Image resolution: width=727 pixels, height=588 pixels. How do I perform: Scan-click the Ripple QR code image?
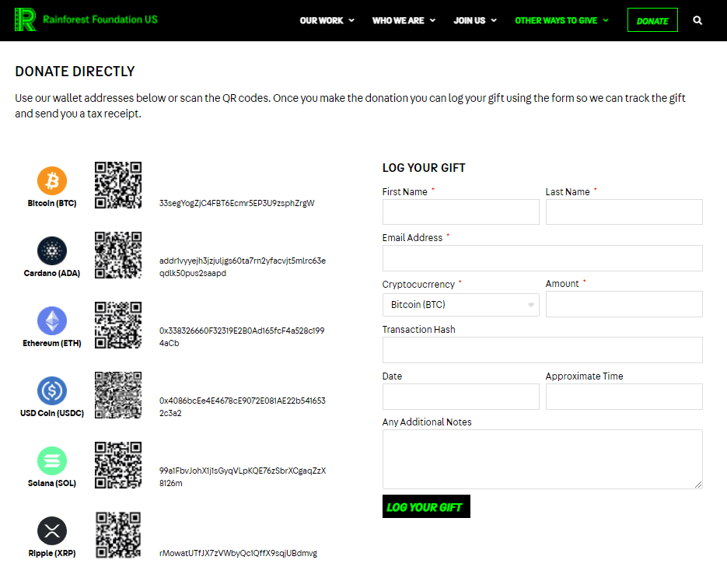pos(117,534)
